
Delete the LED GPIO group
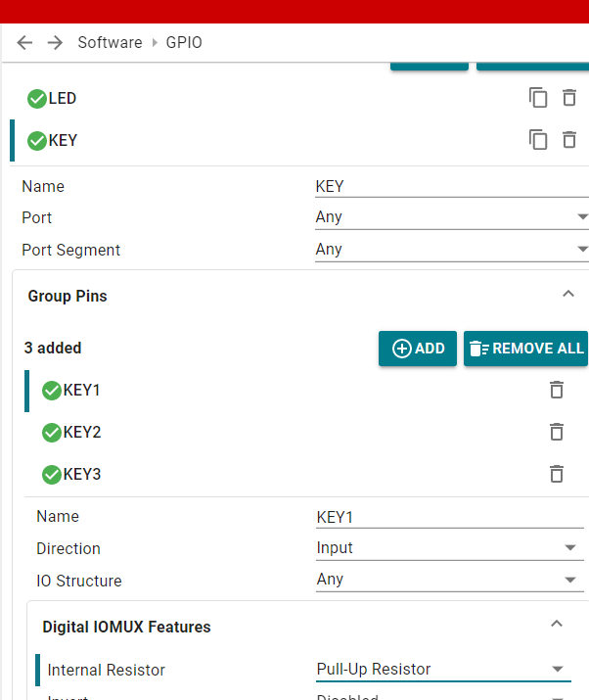pos(569,98)
